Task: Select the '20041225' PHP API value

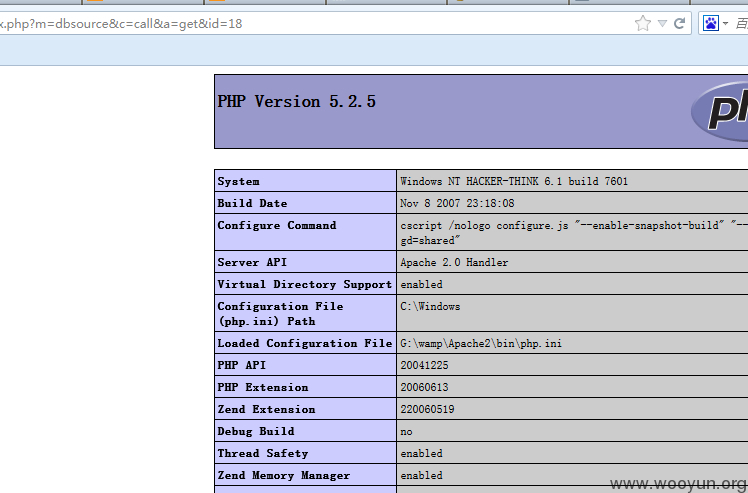Action: tap(424, 365)
